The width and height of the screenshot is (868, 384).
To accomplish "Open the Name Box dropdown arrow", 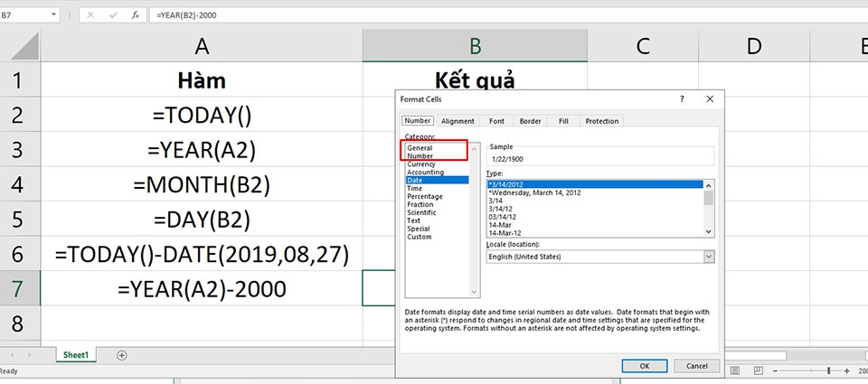I will (x=54, y=15).
